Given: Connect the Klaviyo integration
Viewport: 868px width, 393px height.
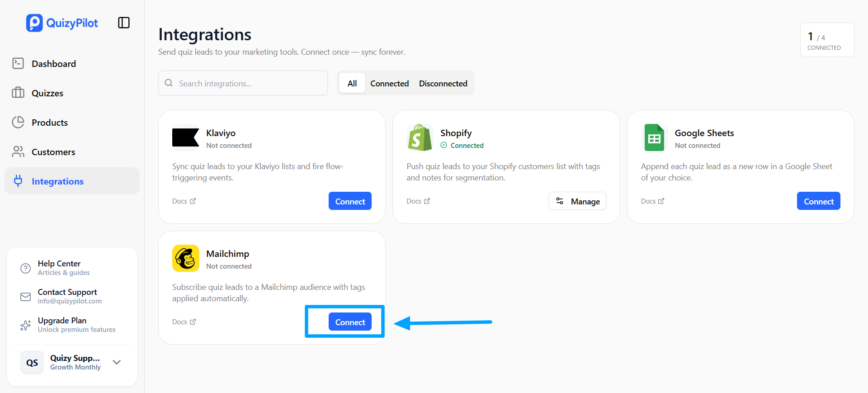Looking at the screenshot, I should pyautogui.click(x=350, y=201).
